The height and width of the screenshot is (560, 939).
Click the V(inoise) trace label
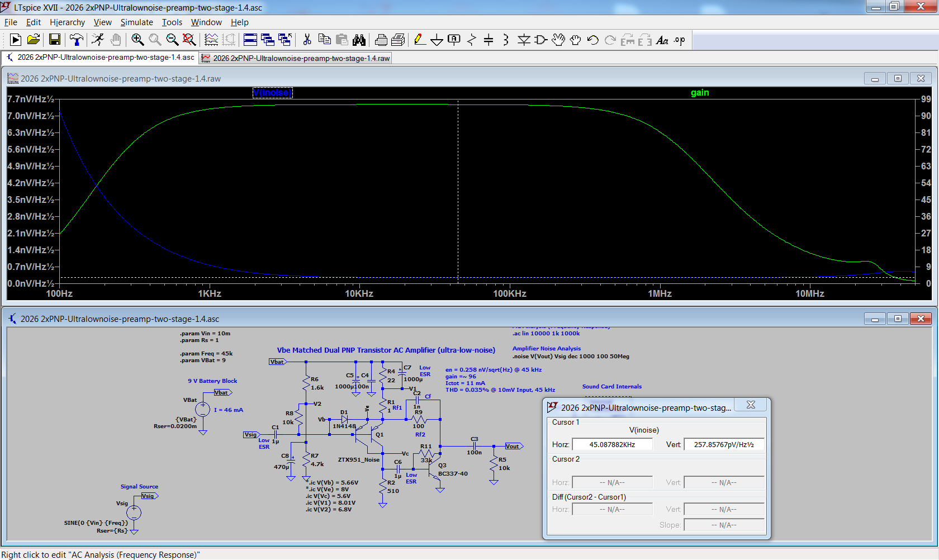272,93
